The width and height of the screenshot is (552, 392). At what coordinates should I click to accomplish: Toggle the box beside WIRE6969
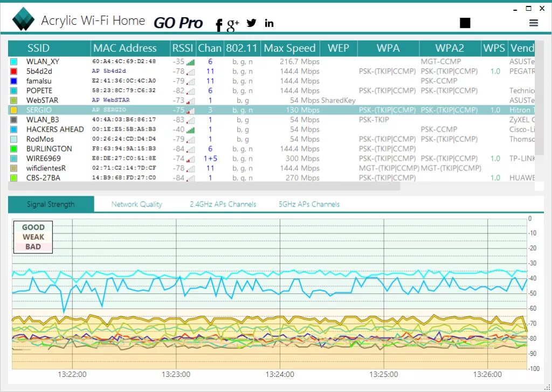(x=13, y=159)
